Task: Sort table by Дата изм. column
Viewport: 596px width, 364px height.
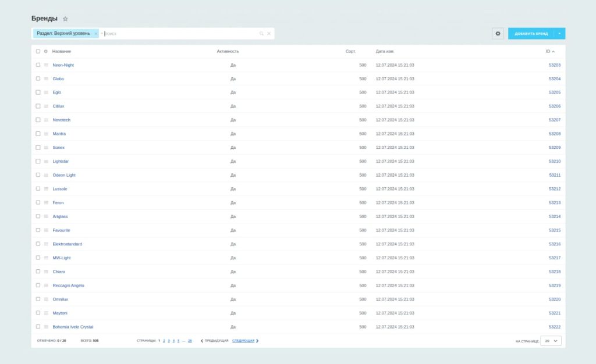Action: click(x=385, y=51)
